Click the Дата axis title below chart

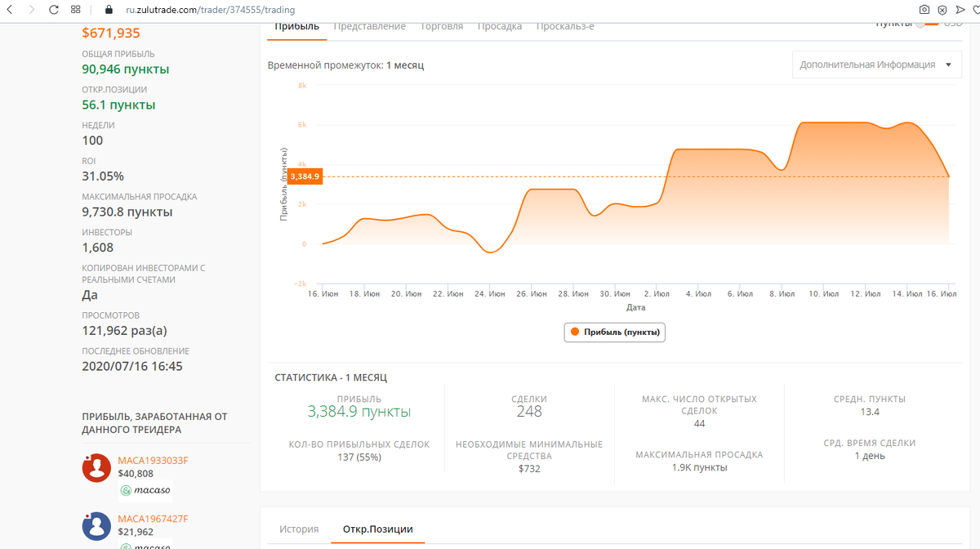click(636, 308)
